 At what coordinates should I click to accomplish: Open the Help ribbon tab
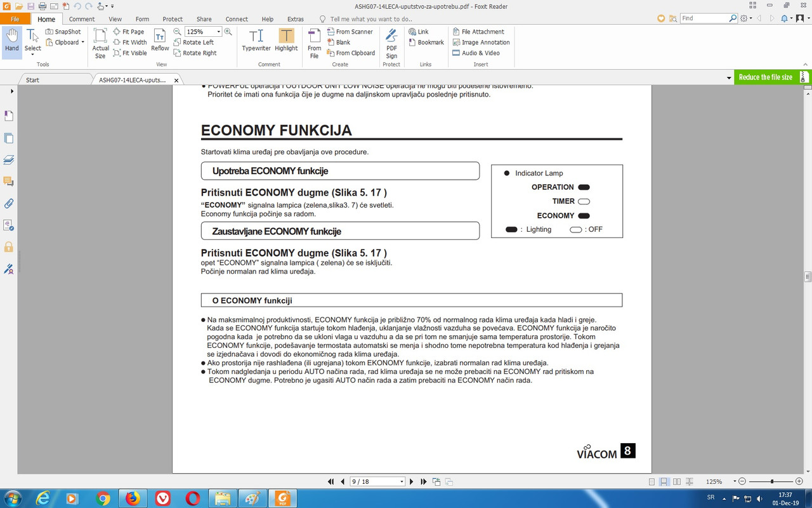point(268,19)
